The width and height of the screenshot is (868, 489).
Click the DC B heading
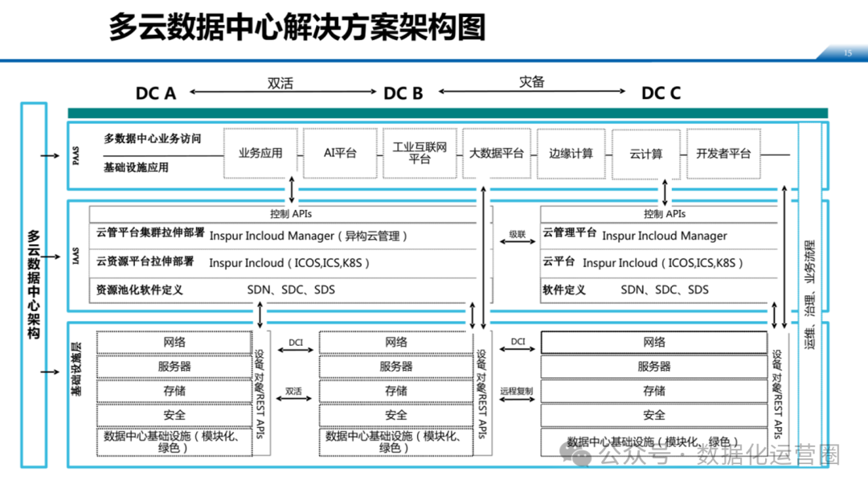point(403,93)
